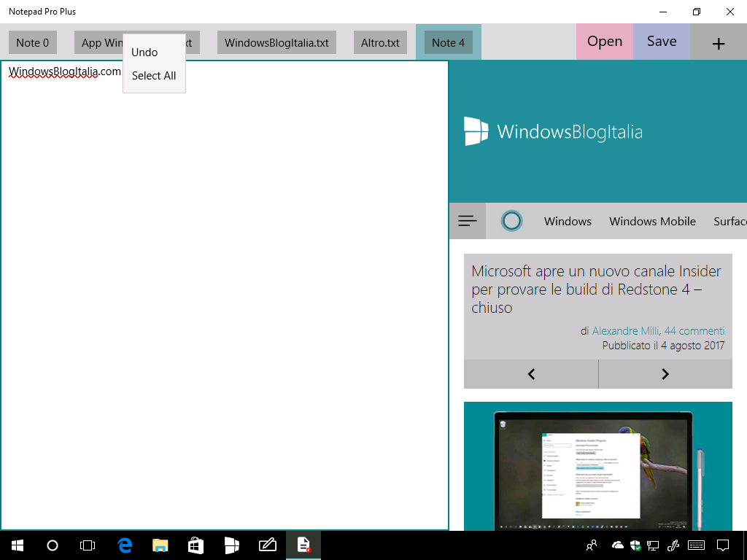Open the Windows section link

coord(568,222)
